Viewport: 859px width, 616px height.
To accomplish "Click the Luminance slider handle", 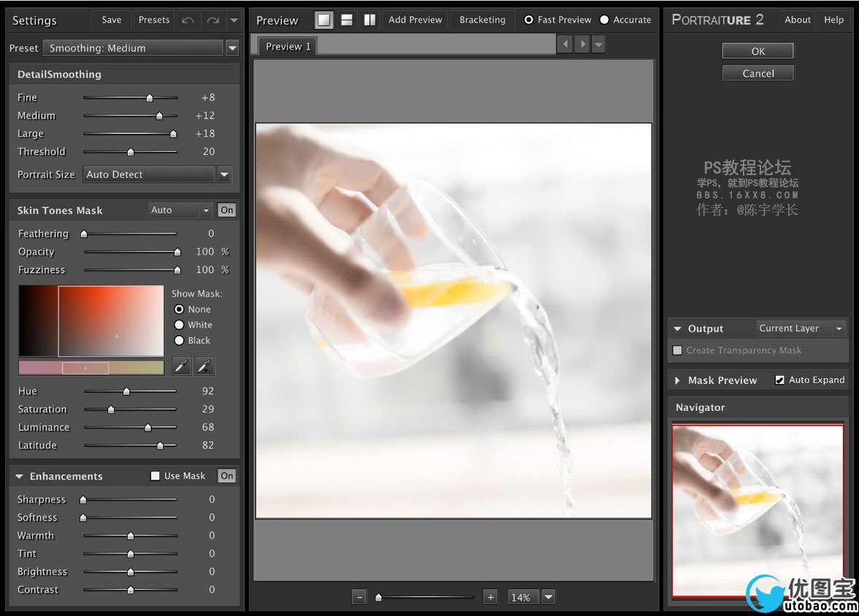I will pos(148,428).
